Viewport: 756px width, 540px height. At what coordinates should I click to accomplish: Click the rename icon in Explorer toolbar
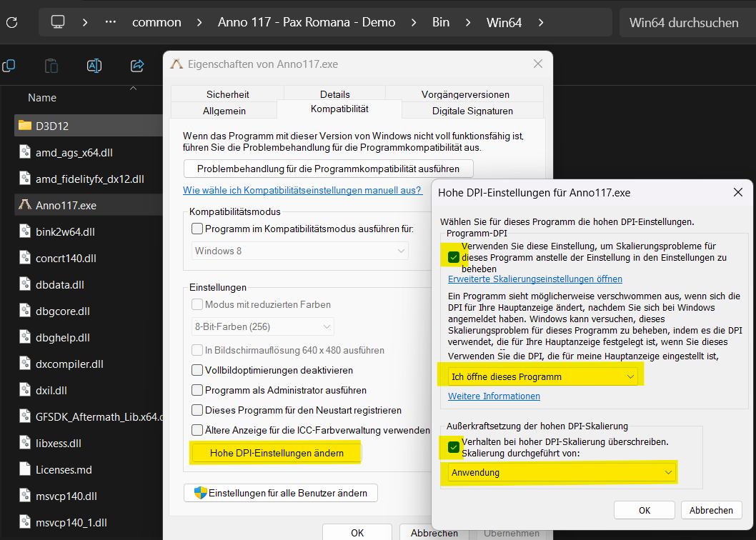[x=94, y=66]
